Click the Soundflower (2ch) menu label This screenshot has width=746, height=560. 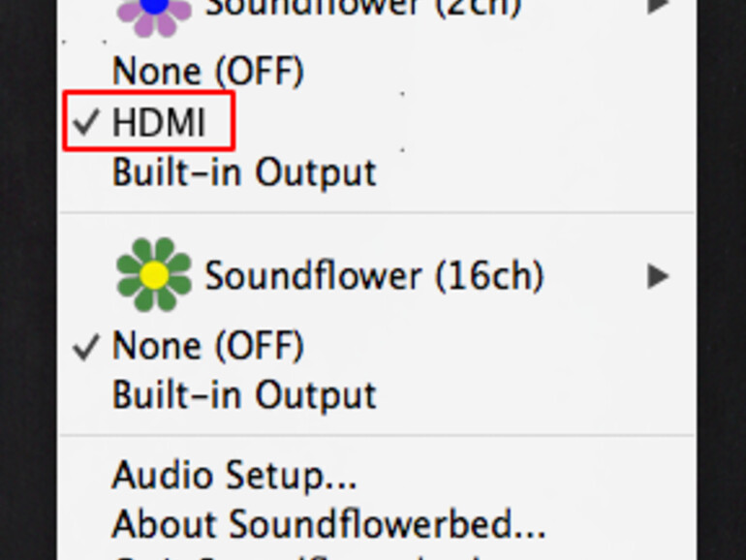pyautogui.click(x=361, y=8)
